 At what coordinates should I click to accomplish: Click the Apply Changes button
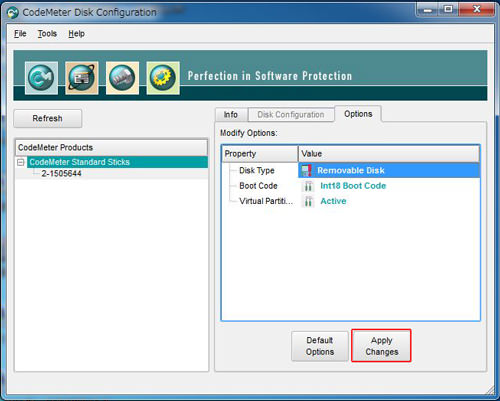(381, 346)
